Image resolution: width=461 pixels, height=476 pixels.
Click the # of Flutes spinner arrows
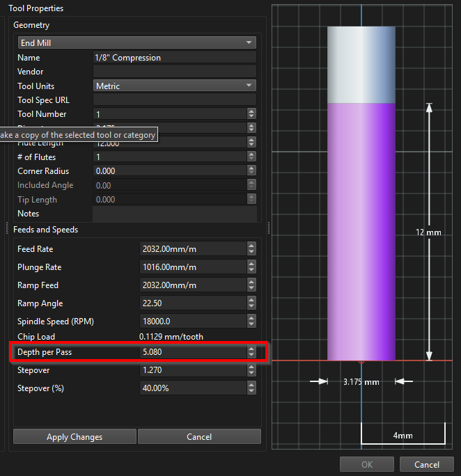pyautogui.click(x=251, y=157)
